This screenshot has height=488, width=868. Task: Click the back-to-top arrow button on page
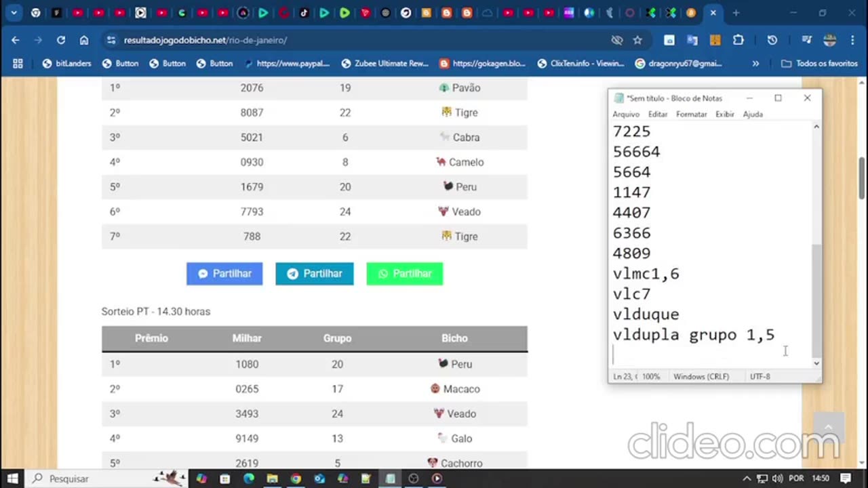(x=828, y=428)
